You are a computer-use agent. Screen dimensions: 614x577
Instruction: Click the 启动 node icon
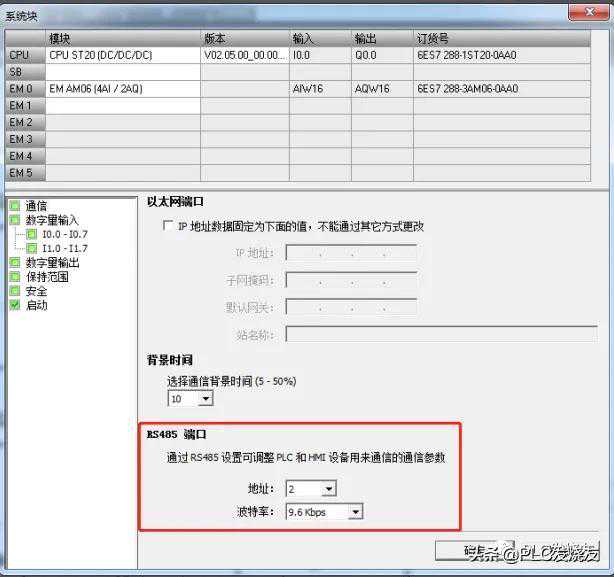(15, 305)
